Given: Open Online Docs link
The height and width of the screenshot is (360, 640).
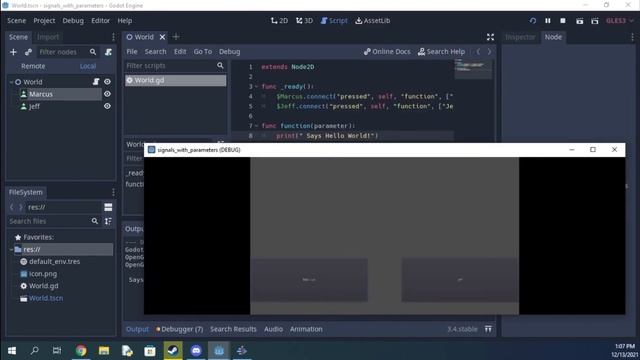Looking at the screenshot, I should (387, 51).
